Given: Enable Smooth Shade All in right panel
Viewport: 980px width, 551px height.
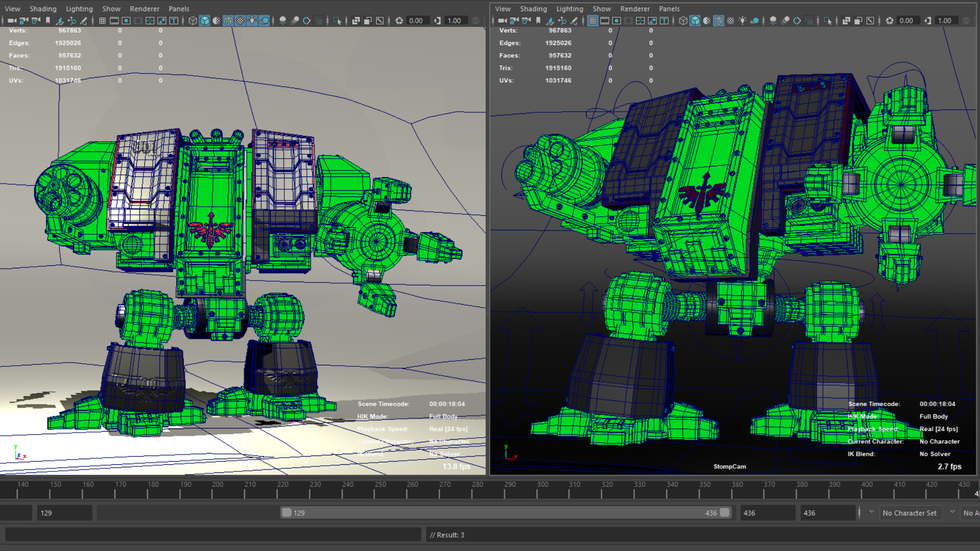Looking at the screenshot, I should click(x=695, y=20).
